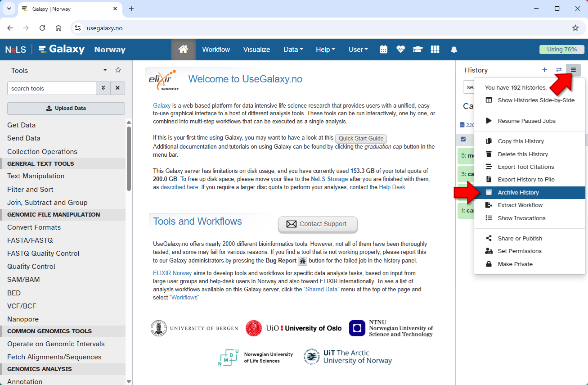Image resolution: width=588 pixels, height=385 pixels.
Task: Open the User dropdown menu
Action: (358, 50)
